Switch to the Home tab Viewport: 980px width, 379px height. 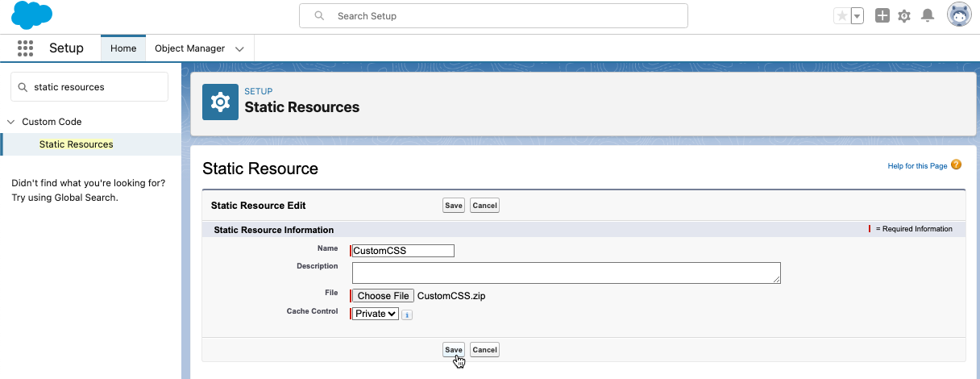click(123, 48)
